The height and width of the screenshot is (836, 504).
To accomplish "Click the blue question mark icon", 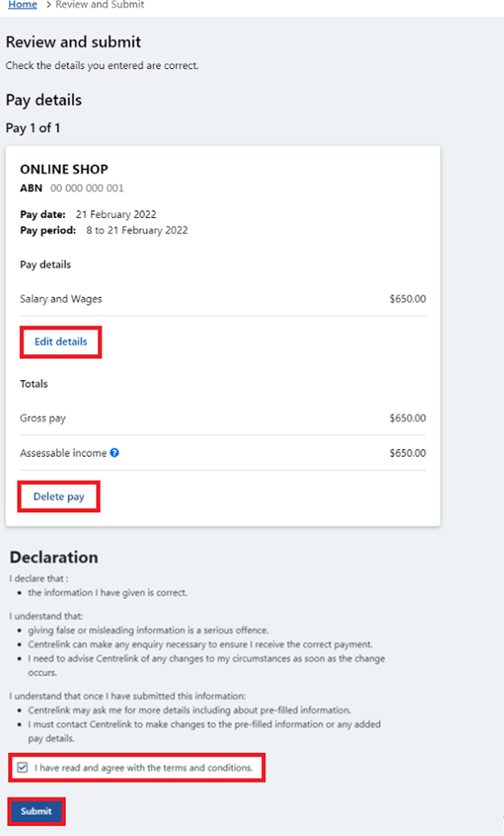I will point(115,452).
